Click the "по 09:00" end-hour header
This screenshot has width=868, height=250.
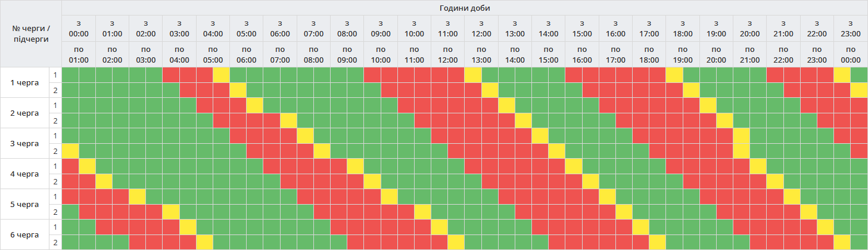coord(347,54)
